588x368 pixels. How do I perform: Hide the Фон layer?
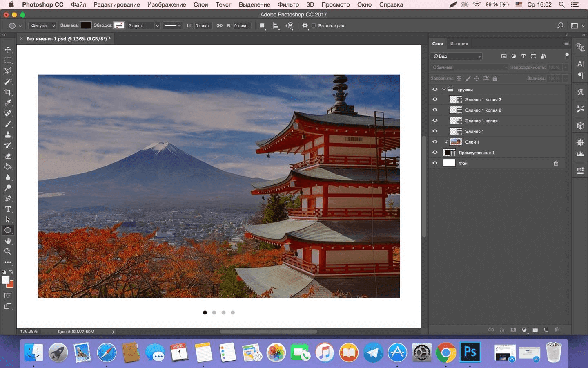point(435,163)
